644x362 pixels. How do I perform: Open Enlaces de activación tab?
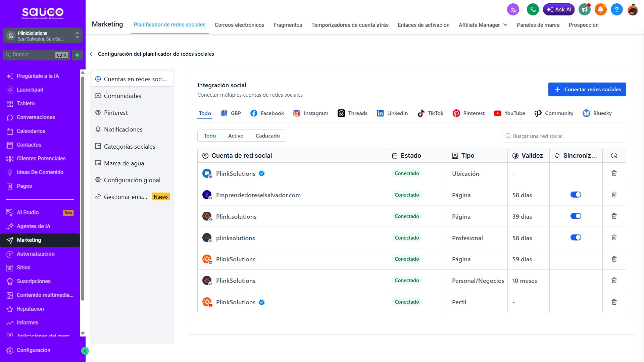[424, 25]
